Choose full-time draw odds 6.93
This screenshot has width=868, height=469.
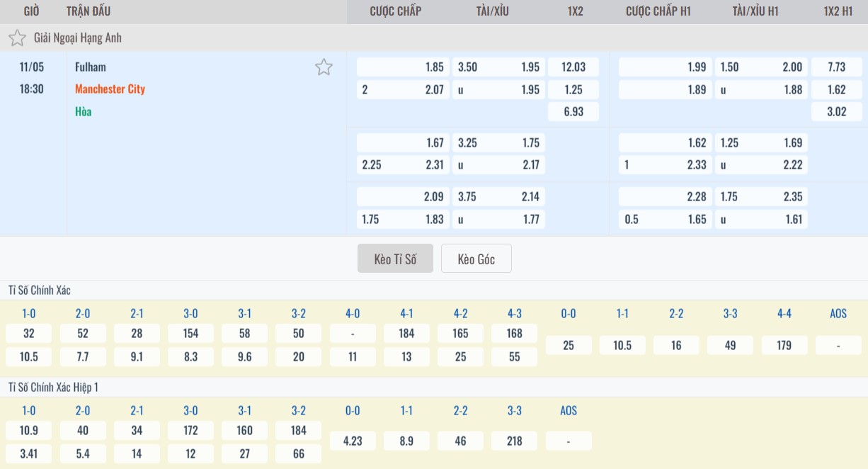pos(573,112)
